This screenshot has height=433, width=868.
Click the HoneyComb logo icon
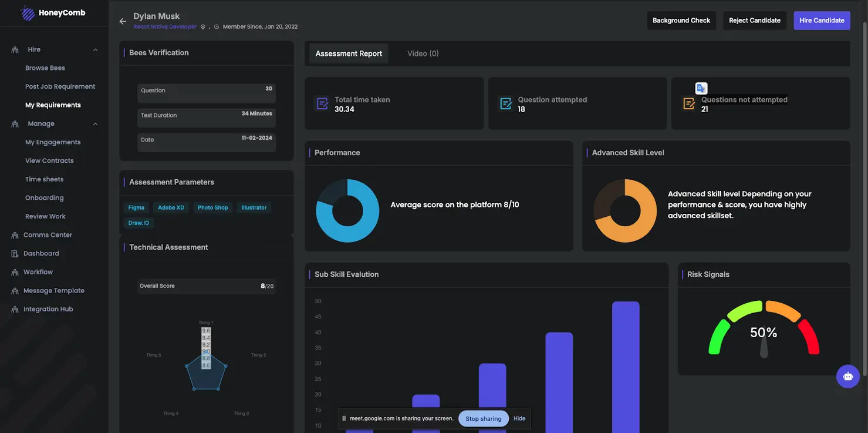point(28,14)
